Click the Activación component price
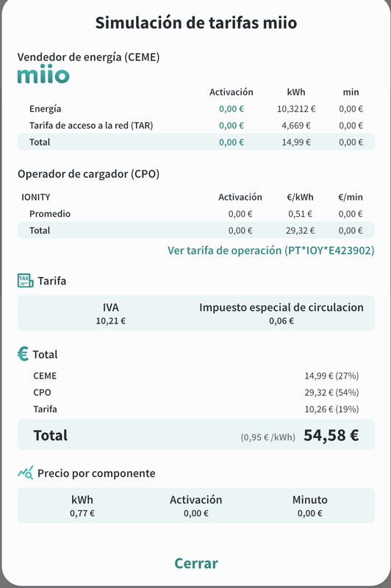Image resolution: width=391 pixels, height=588 pixels. [196, 513]
